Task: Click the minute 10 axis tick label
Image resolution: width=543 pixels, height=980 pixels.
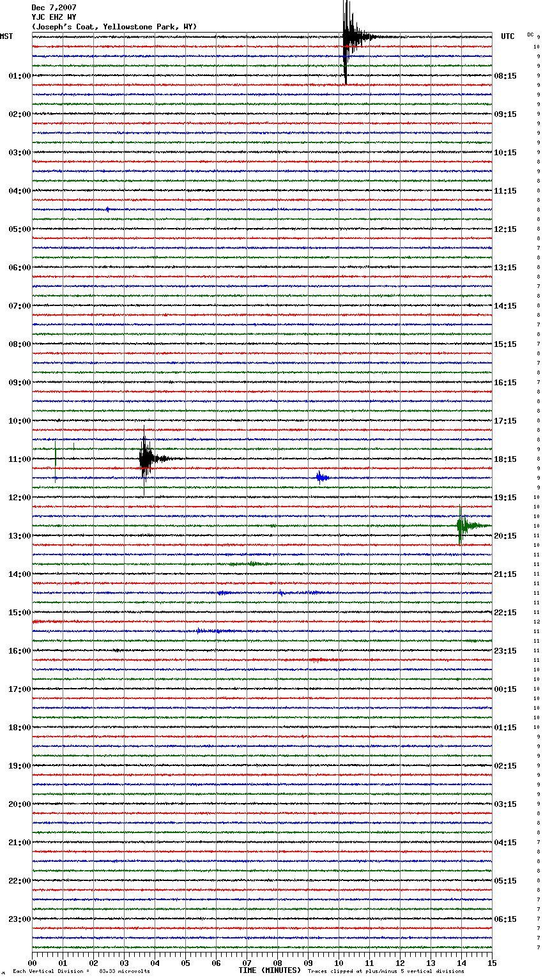Action: [x=339, y=963]
